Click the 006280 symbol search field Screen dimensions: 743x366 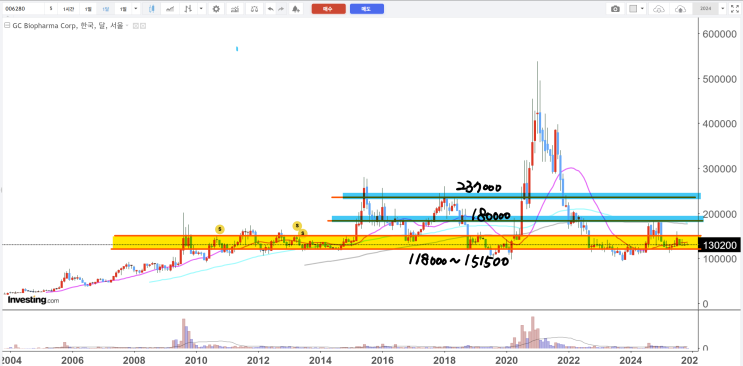click(22, 9)
